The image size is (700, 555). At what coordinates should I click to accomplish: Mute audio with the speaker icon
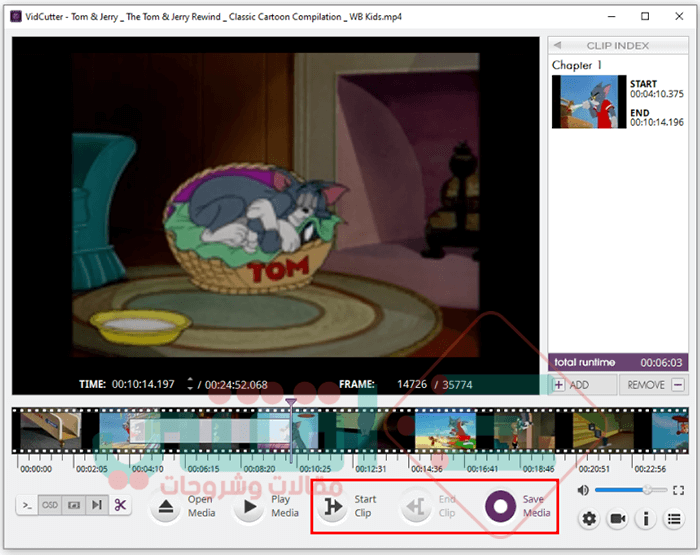pyautogui.click(x=583, y=490)
